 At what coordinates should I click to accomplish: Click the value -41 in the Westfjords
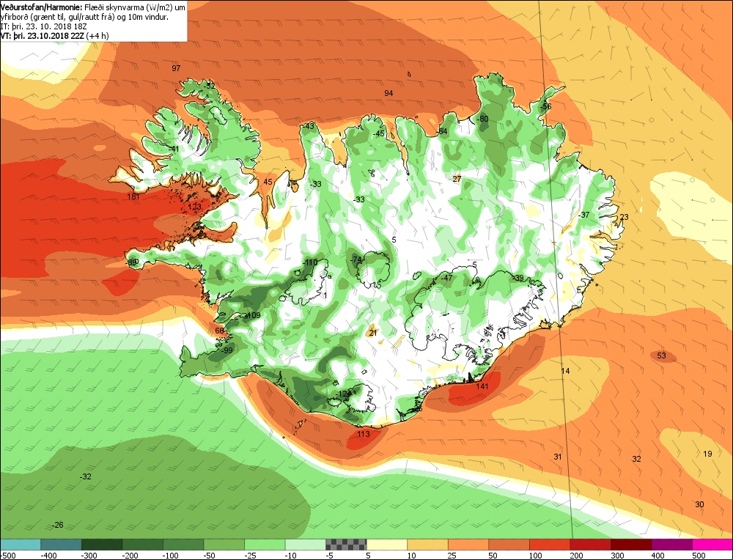[174, 149]
